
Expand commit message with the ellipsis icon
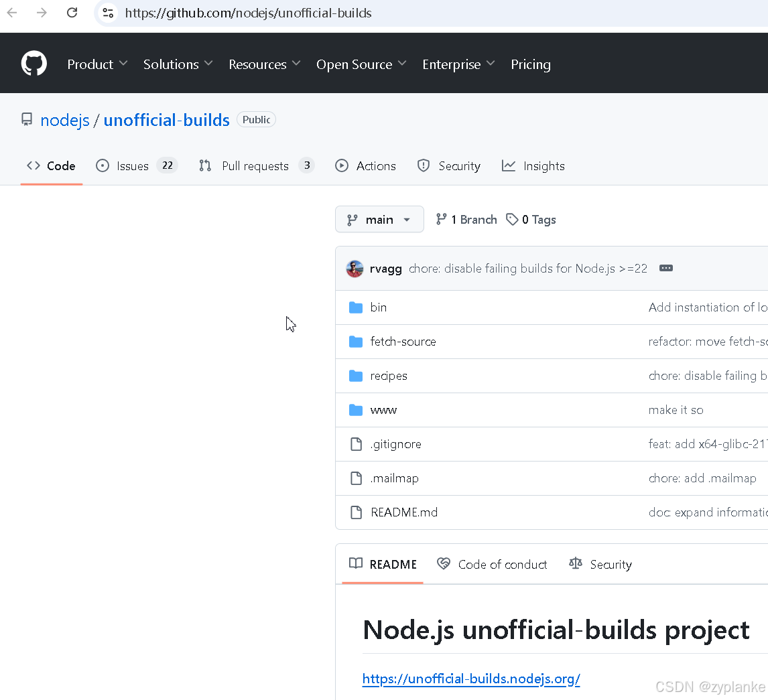click(665, 268)
